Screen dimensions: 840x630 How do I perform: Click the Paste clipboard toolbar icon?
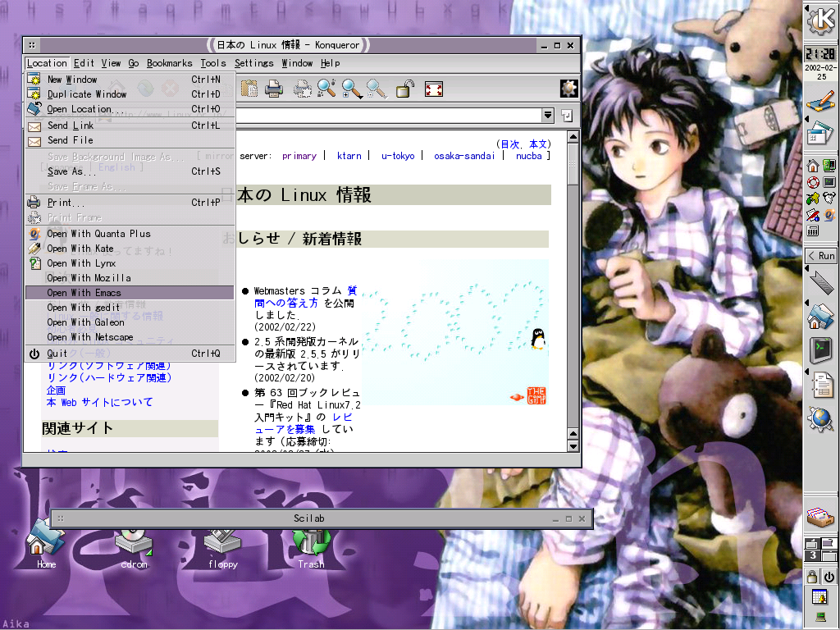click(249, 89)
